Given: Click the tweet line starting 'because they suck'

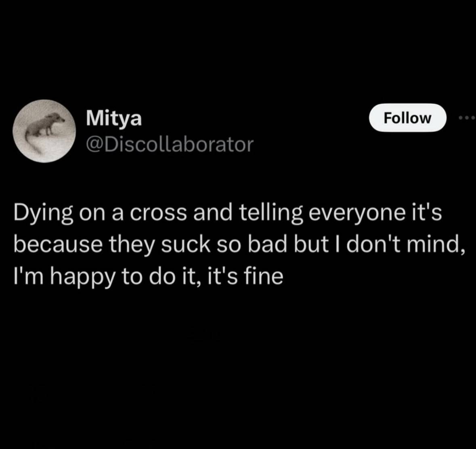Looking at the screenshot, I should click(239, 245).
